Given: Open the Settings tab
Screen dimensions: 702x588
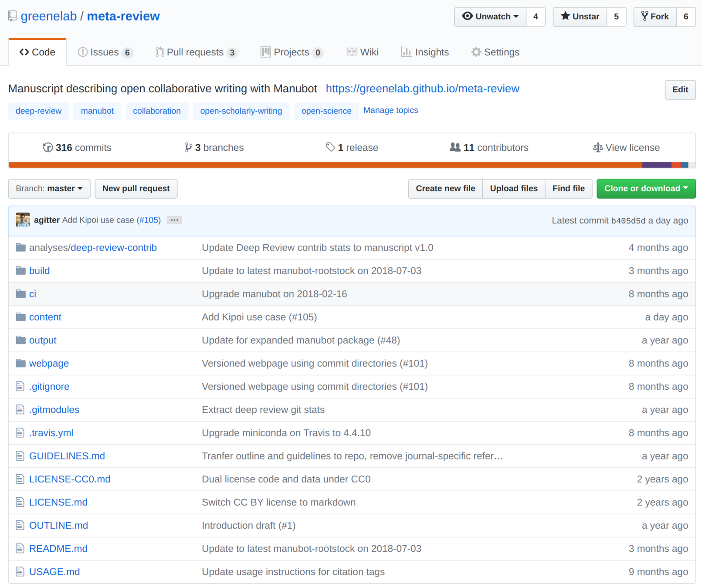Looking at the screenshot, I should click(x=495, y=52).
